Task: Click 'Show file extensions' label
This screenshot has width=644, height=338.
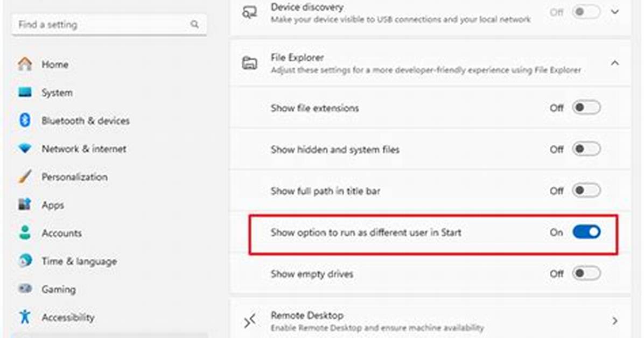Action: tap(314, 108)
